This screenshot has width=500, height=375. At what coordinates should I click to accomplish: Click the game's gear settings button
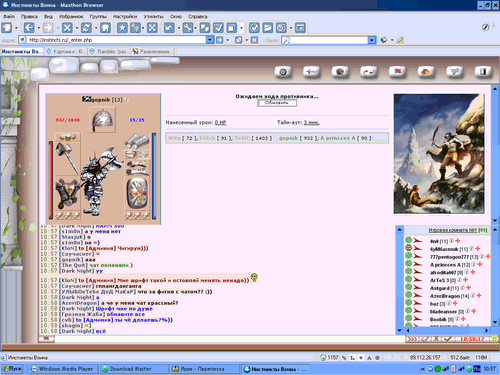(283, 72)
